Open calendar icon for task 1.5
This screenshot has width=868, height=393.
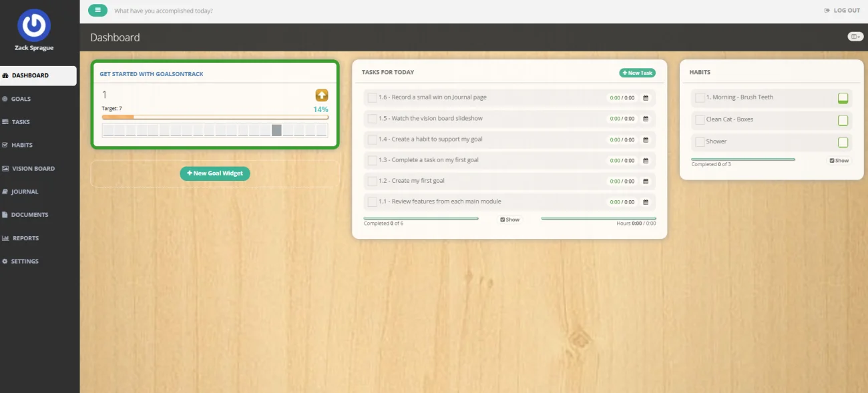click(x=646, y=119)
